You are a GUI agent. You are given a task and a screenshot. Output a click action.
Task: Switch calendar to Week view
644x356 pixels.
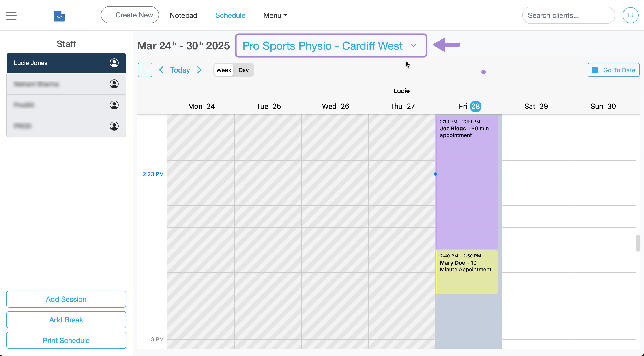pos(223,70)
